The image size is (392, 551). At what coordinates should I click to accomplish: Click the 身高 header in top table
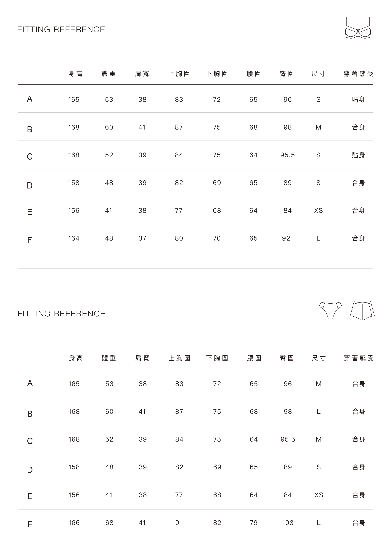pyautogui.click(x=76, y=74)
